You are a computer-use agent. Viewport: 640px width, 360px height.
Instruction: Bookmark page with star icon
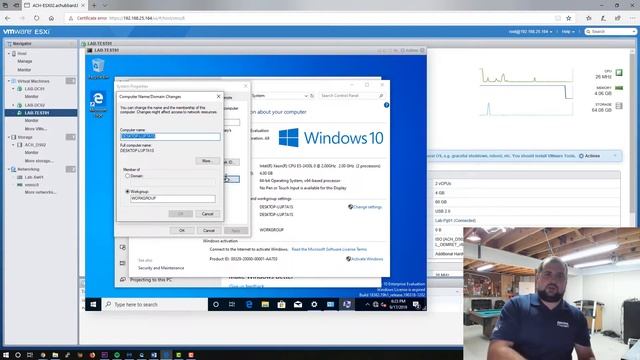(x=568, y=18)
